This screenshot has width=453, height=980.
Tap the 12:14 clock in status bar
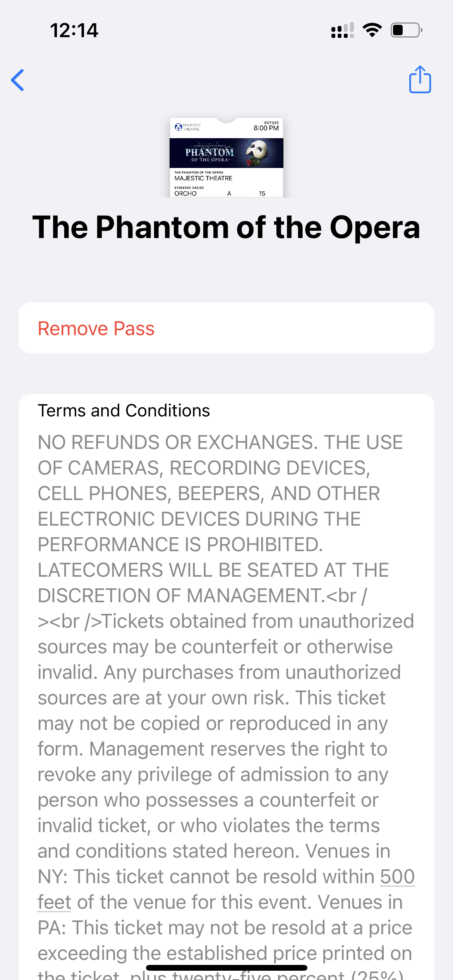click(x=74, y=30)
